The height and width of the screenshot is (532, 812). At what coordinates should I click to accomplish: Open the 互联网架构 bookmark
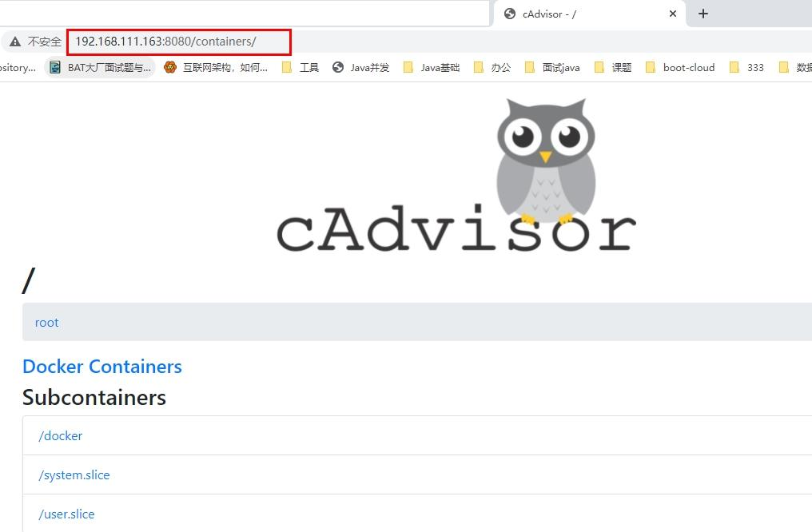coord(217,68)
